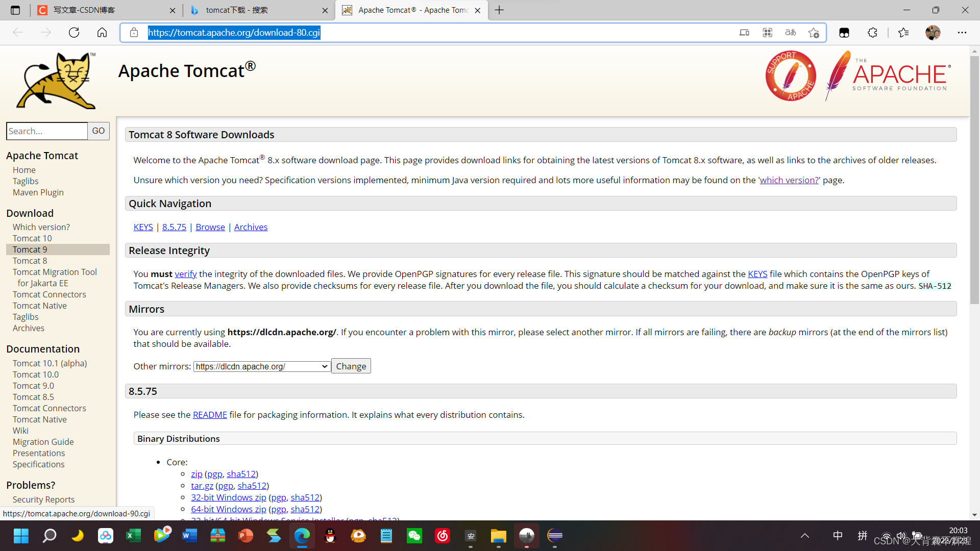This screenshot has width=980, height=551.
Task: Click the Change mirror button
Action: [x=351, y=366]
